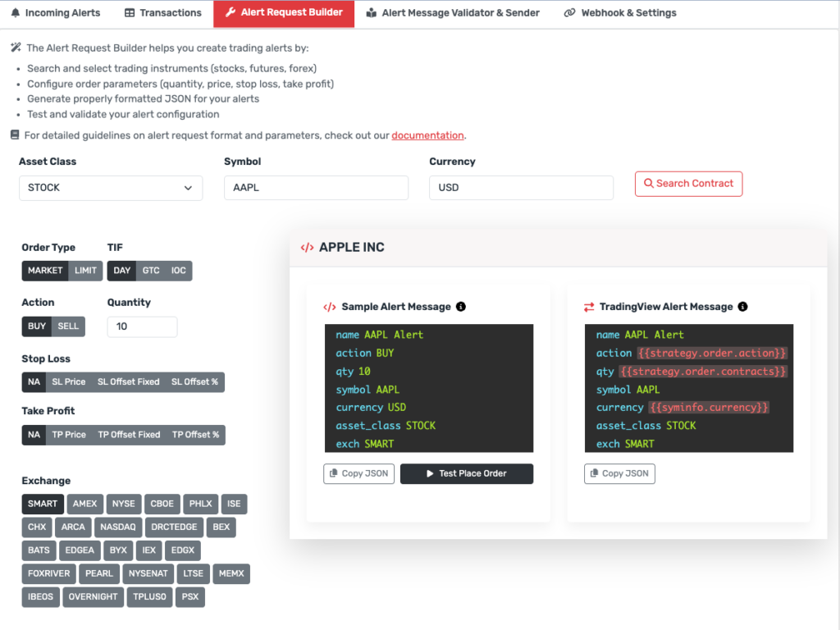Set TIF to GTC
The image size is (840, 630).
click(x=151, y=271)
